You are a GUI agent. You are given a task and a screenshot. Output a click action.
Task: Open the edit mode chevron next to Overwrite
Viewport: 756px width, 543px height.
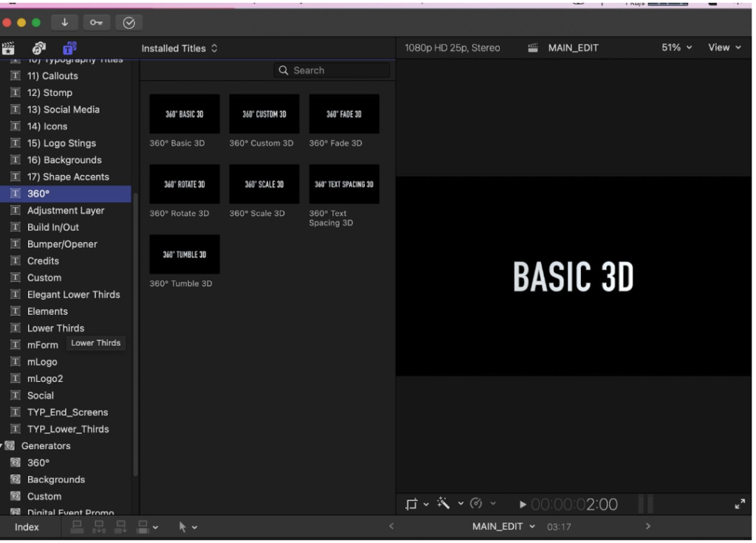pos(155,528)
